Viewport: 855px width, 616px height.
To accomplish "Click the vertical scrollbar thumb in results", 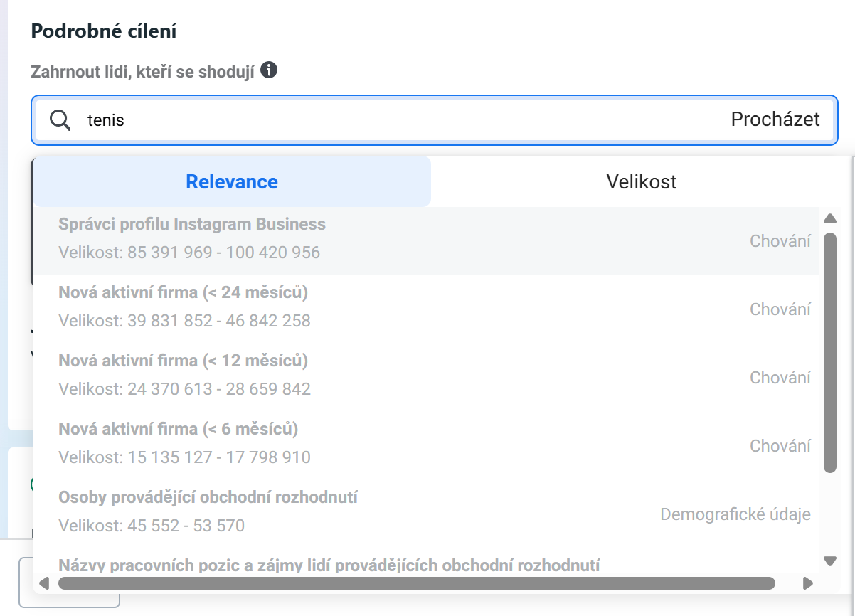I will (x=829, y=353).
